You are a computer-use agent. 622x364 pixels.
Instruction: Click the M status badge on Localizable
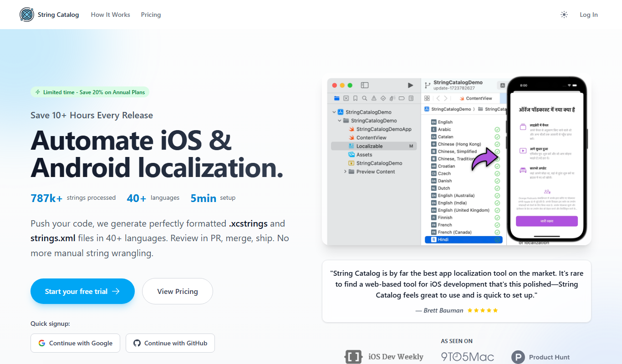[411, 146]
